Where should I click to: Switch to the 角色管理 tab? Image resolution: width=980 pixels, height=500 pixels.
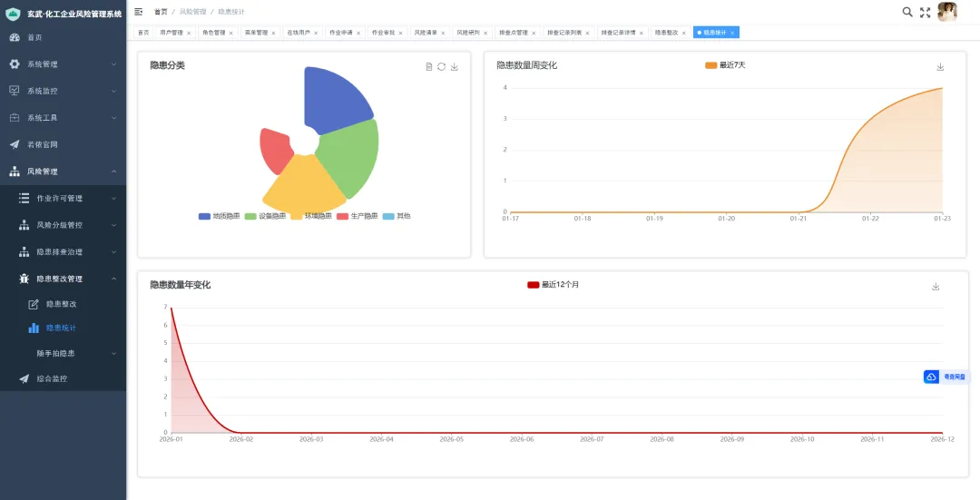217,33
